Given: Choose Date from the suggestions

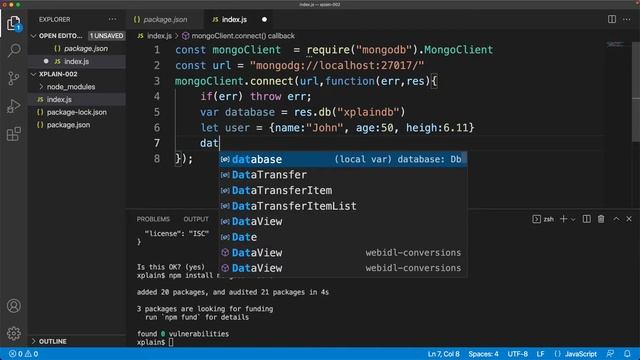Looking at the screenshot, I should [x=343, y=237].
